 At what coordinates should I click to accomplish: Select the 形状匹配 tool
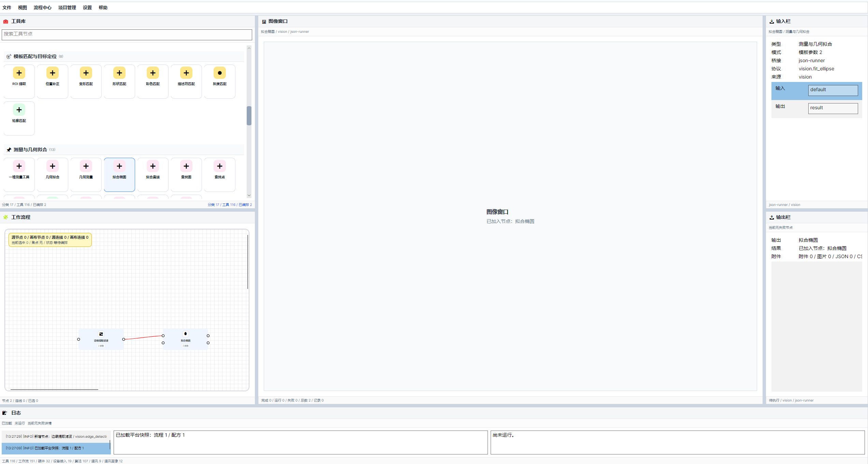click(x=119, y=81)
